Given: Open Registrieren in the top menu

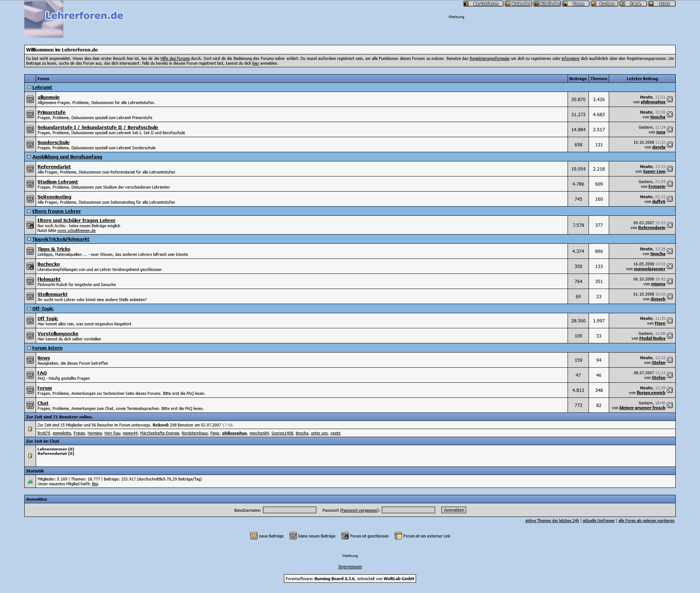Looking at the screenshot, I should pos(483,4).
